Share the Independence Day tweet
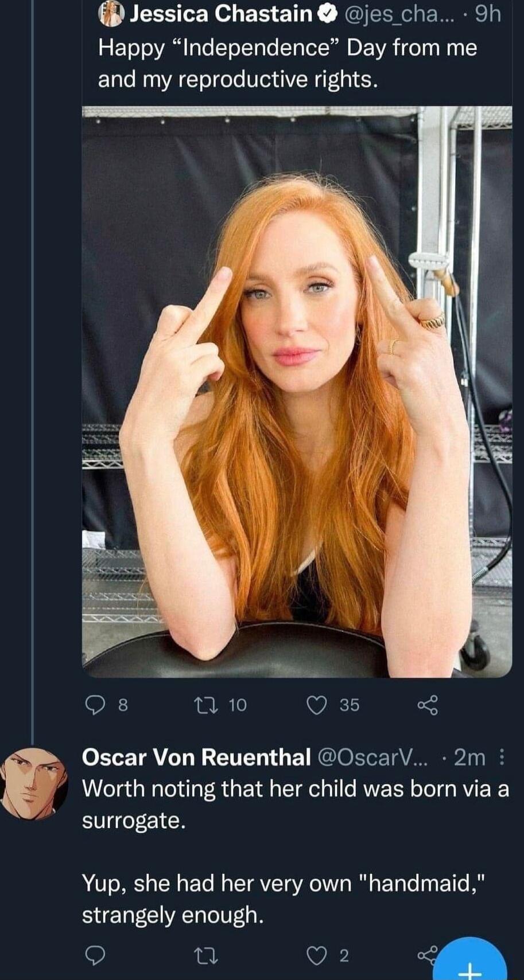This screenshot has width=524, height=980. [x=428, y=705]
